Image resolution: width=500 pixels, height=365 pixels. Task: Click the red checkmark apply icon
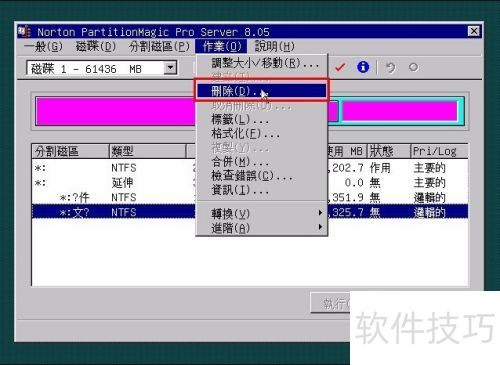[340, 67]
